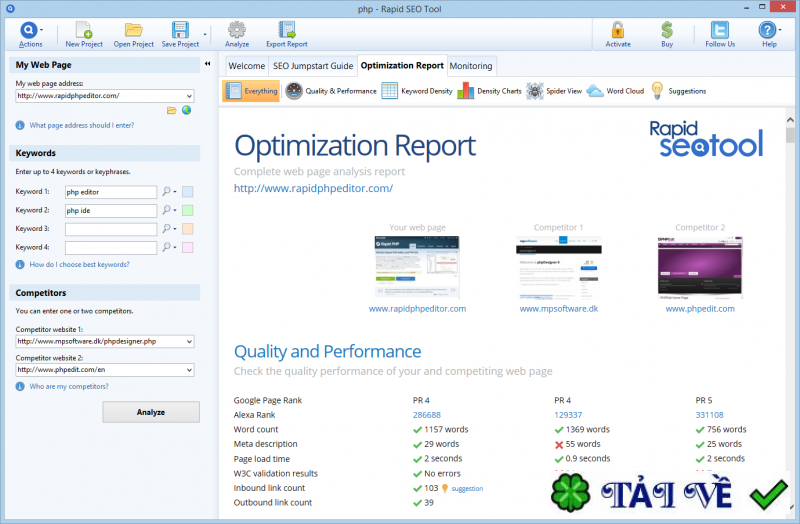800x524 pixels.
Task: Open the Actions dropdown menu
Action: (31, 32)
